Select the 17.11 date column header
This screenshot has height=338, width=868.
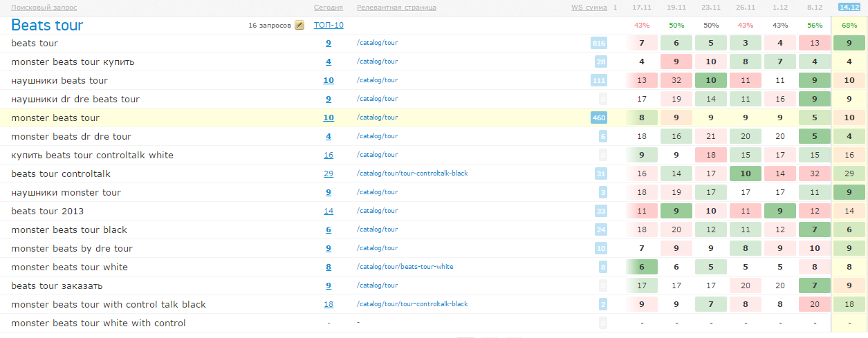click(x=642, y=8)
